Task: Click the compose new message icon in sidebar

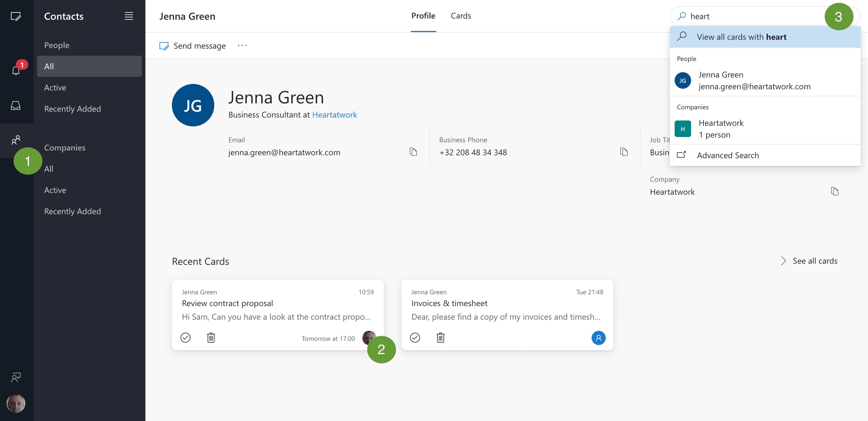Action: pyautogui.click(x=16, y=16)
